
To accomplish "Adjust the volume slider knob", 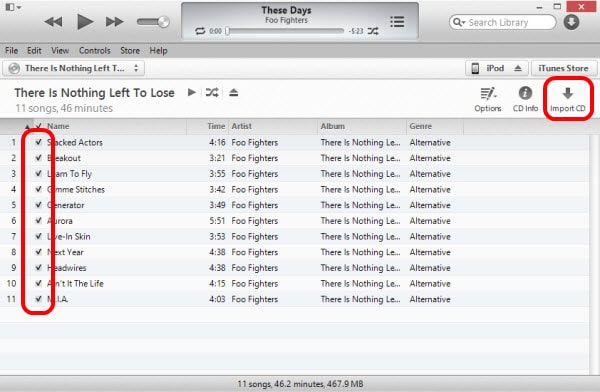I will (x=163, y=22).
